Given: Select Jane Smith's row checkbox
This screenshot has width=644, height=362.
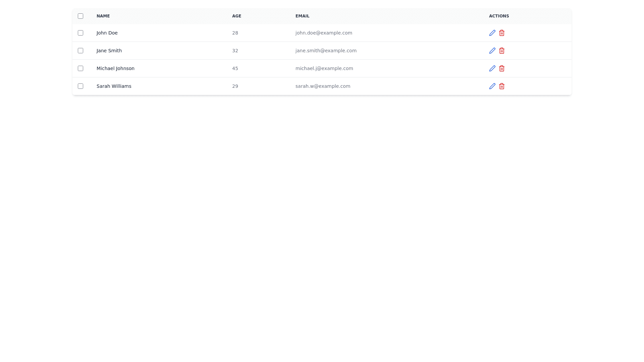Looking at the screenshot, I should click(80, 51).
